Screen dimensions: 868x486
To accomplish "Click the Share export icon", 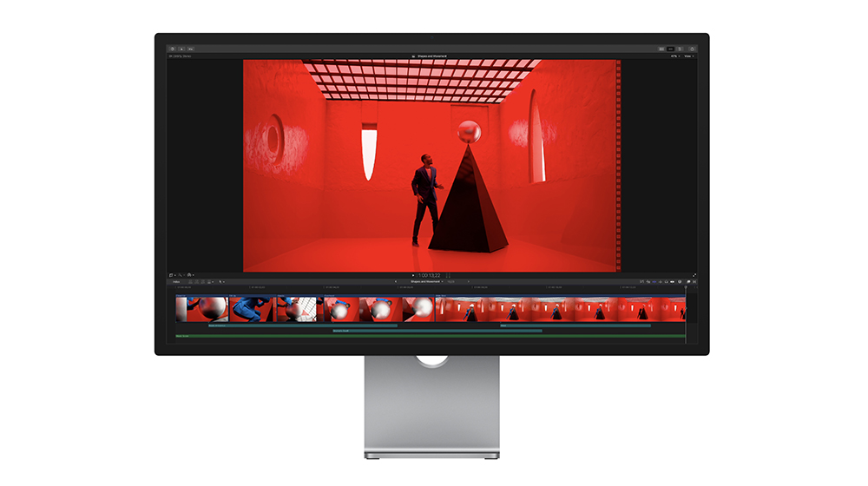I will pyautogui.click(x=692, y=49).
